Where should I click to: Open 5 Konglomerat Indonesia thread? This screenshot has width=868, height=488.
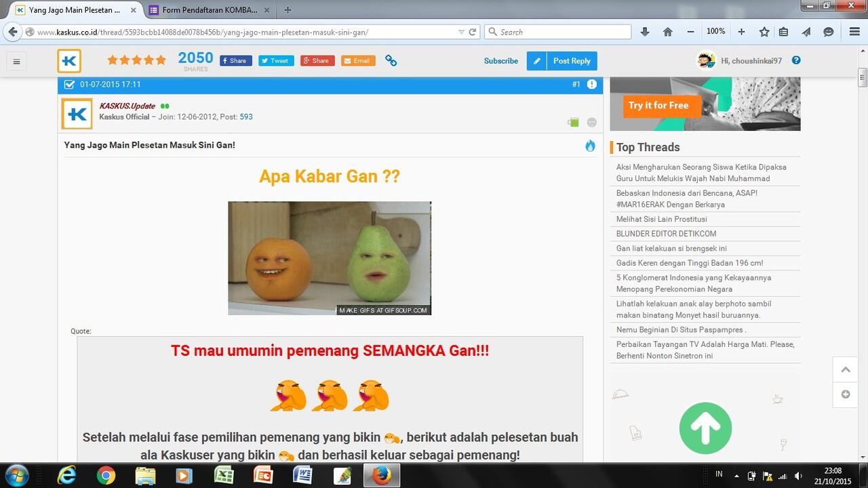tap(694, 283)
